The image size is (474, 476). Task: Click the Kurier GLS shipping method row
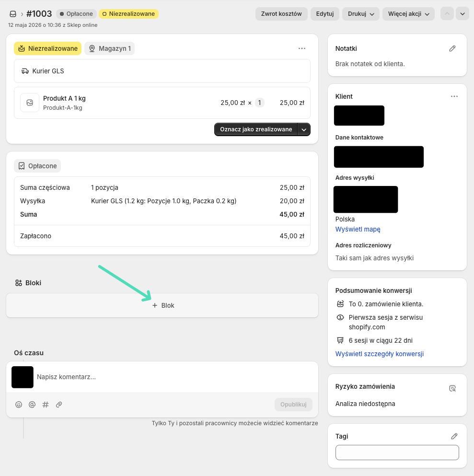pyautogui.click(x=162, y=71)
